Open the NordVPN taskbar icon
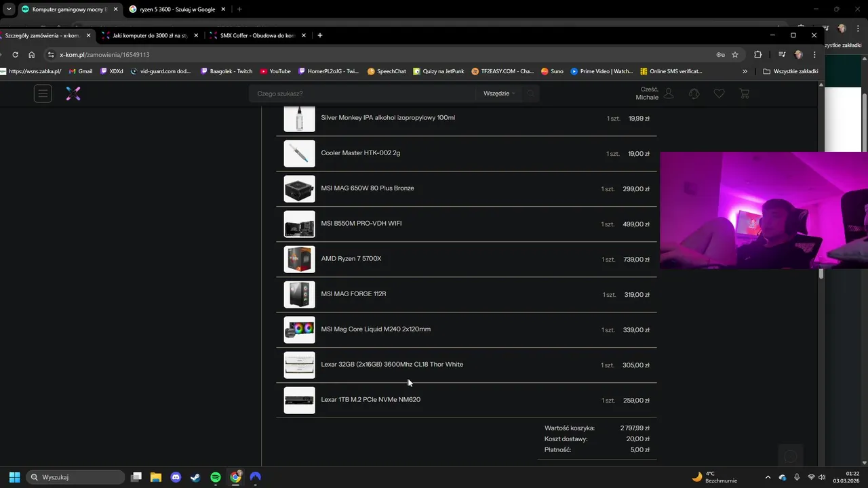 [x=255, y=477]
